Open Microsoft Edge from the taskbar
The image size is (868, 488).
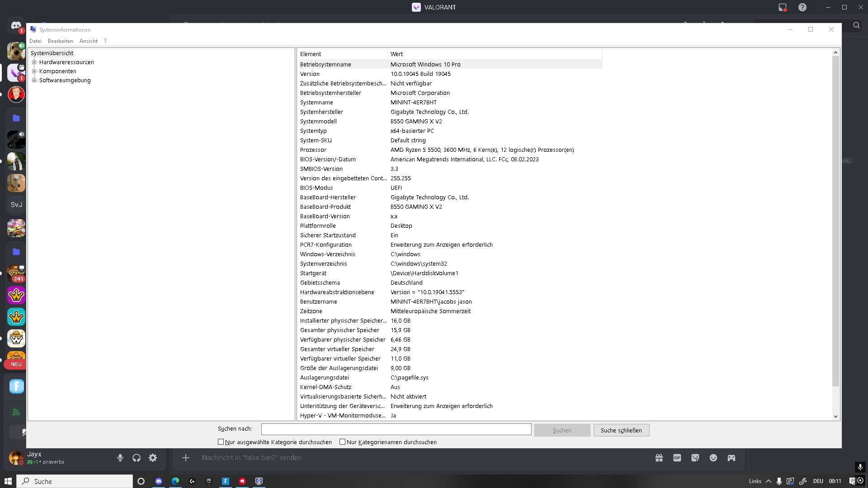(175, 481)
